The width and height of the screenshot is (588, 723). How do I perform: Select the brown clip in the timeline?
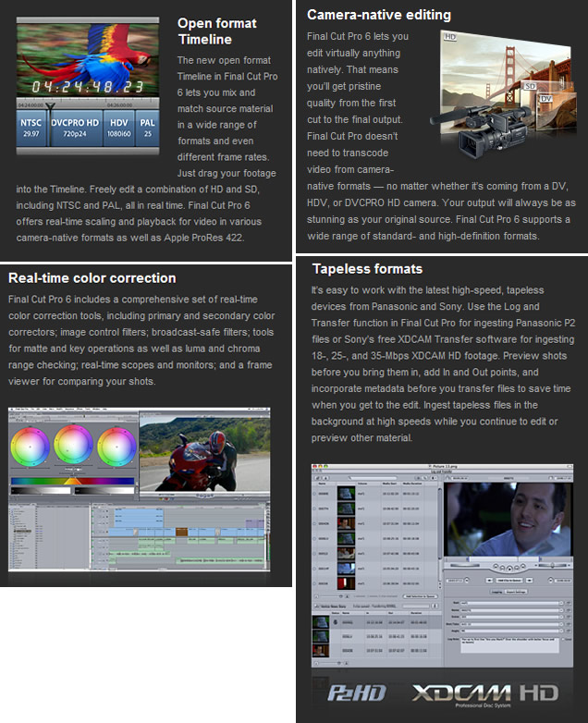[x=181, y=533]
